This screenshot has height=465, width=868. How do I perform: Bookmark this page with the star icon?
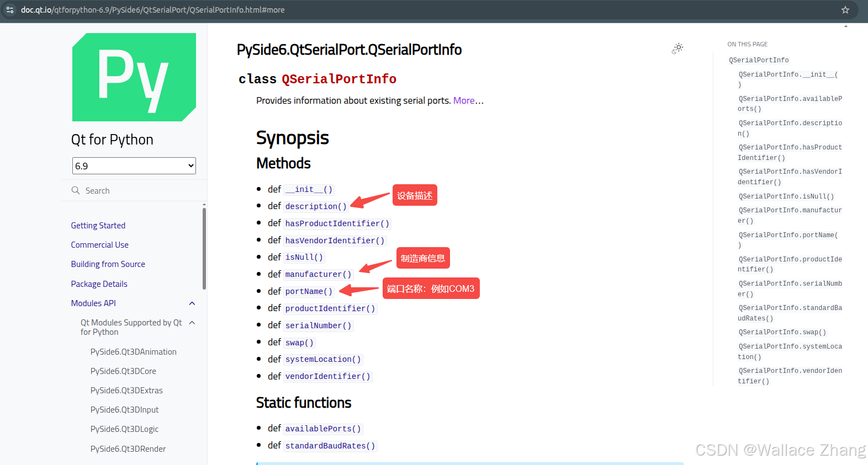tap(845, 10)
